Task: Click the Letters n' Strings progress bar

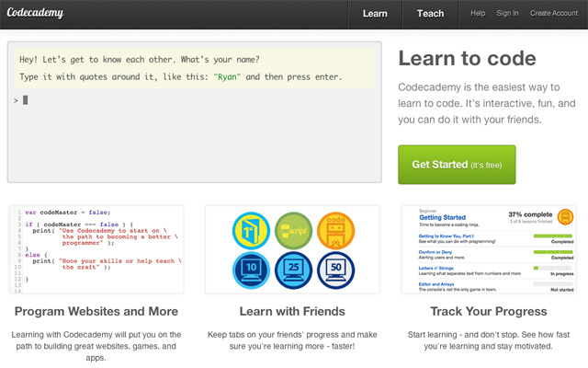Action: point(552,269)
